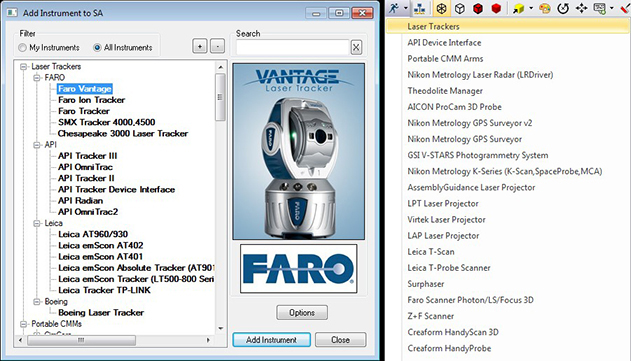This screenshot has width=631, height=361.
Task: Choose Virtek Laser Projector menu item
Action: [x=446, y=220]
